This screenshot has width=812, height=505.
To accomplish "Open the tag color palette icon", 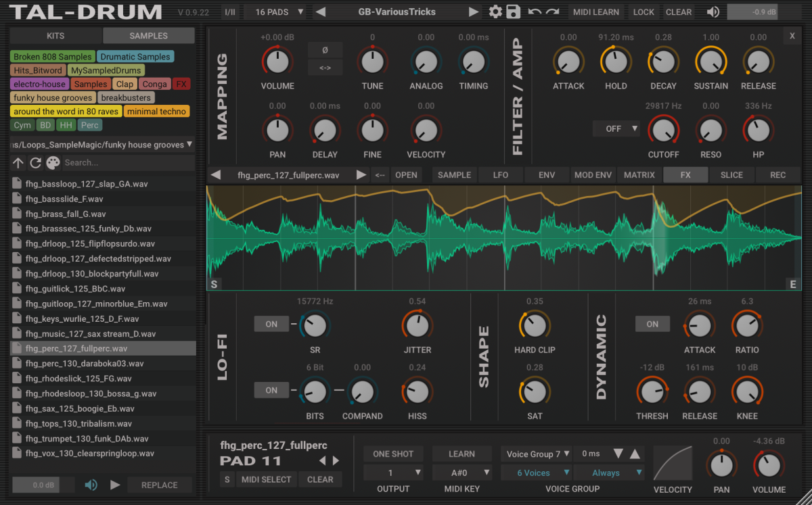I will (x=53, y=162).
